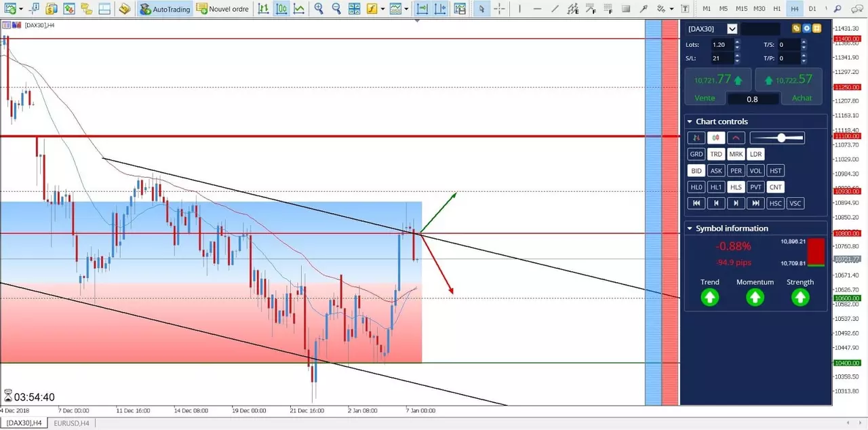Tile chart windows icon
868x430 pixels.
click(354, 9)
